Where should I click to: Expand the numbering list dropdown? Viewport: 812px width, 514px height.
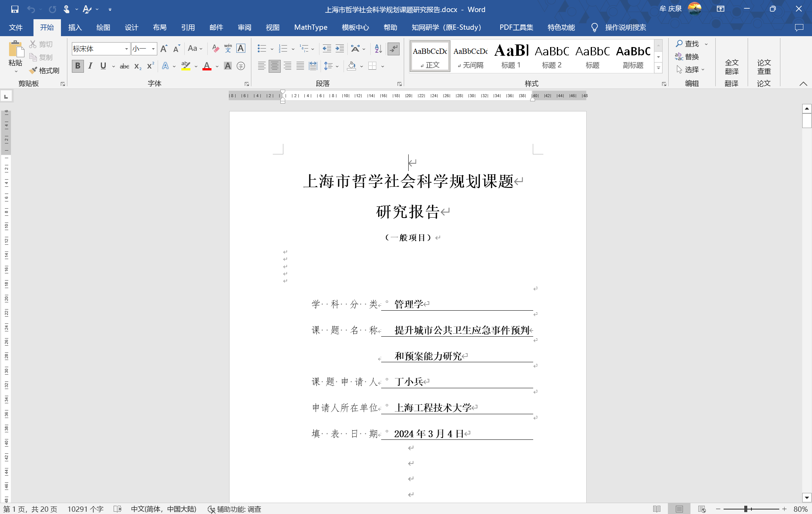(x=293, y=49)
